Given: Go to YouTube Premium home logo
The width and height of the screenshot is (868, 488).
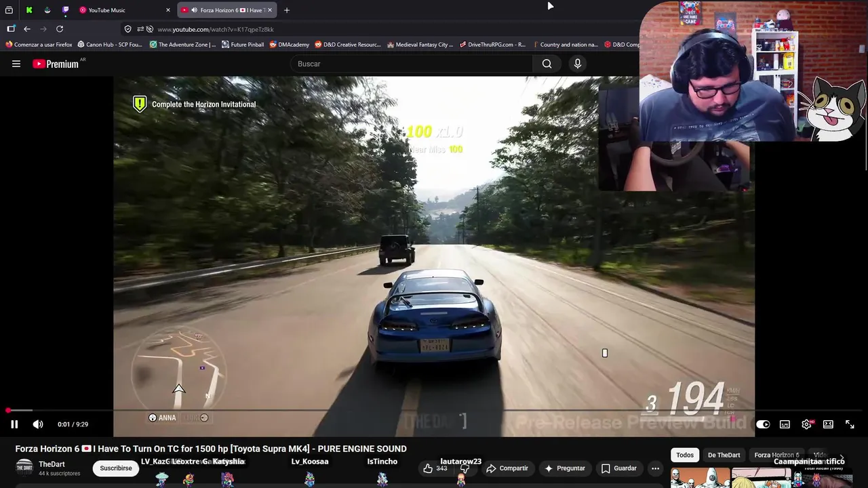Looking at the screenshot, I should [56, 64].
